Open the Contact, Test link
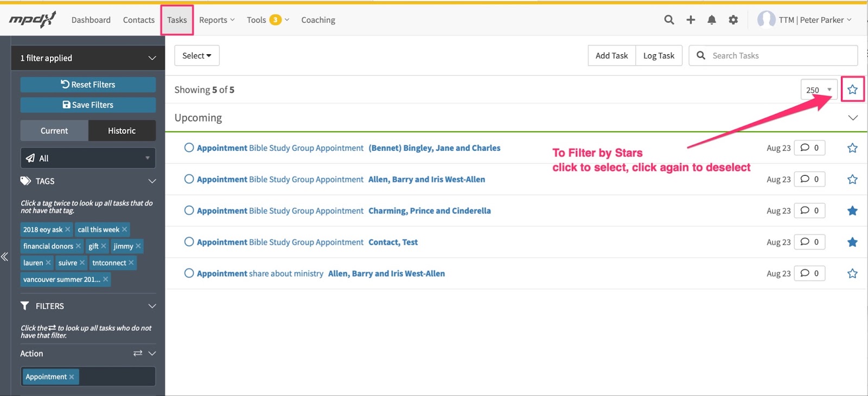Viewport: 868px width, 396px height. 393,242
